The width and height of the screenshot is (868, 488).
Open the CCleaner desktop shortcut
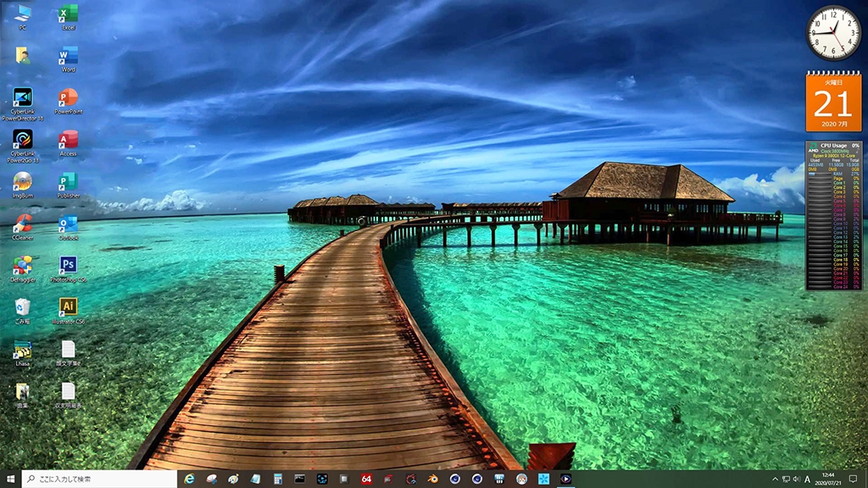23,227
